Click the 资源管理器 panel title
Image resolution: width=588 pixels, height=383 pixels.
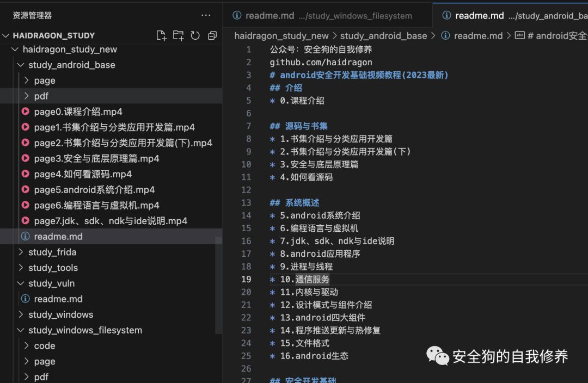point(32,15)
